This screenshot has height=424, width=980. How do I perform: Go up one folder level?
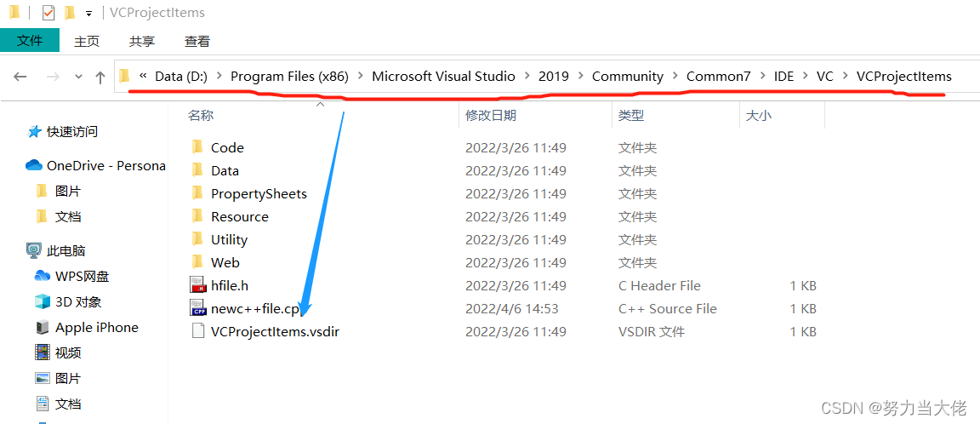point(100,77)
